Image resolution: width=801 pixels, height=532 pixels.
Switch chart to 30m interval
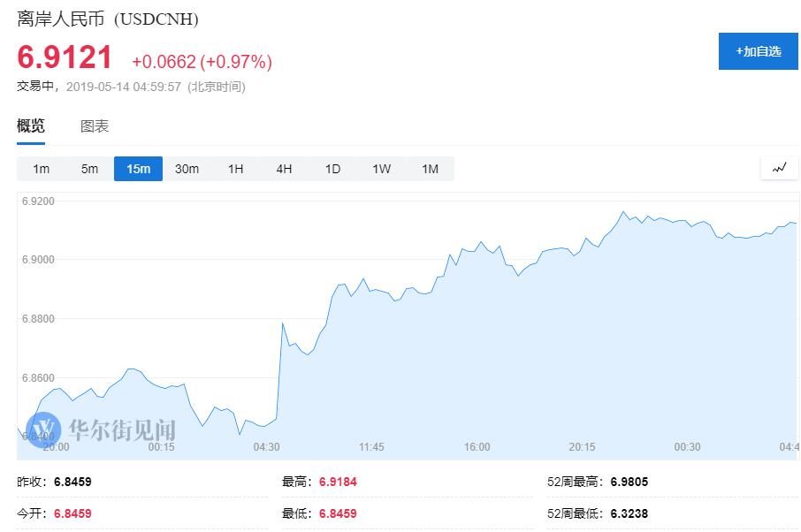click(x=187, y=169)
